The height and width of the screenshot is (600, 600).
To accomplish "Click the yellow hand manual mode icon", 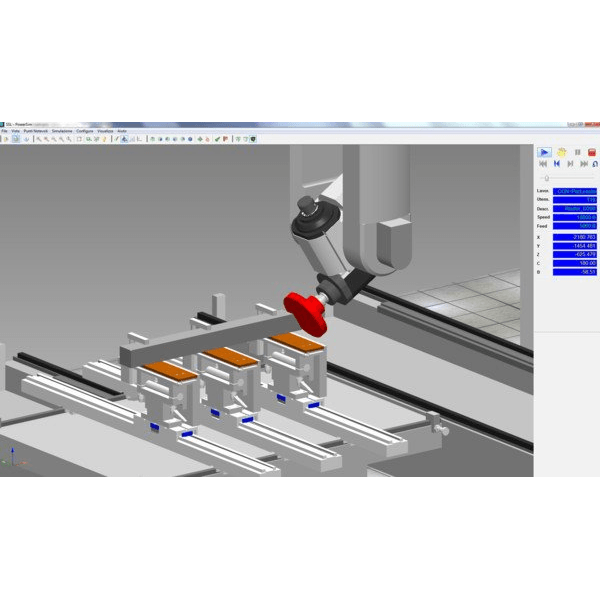I will 562,152.
